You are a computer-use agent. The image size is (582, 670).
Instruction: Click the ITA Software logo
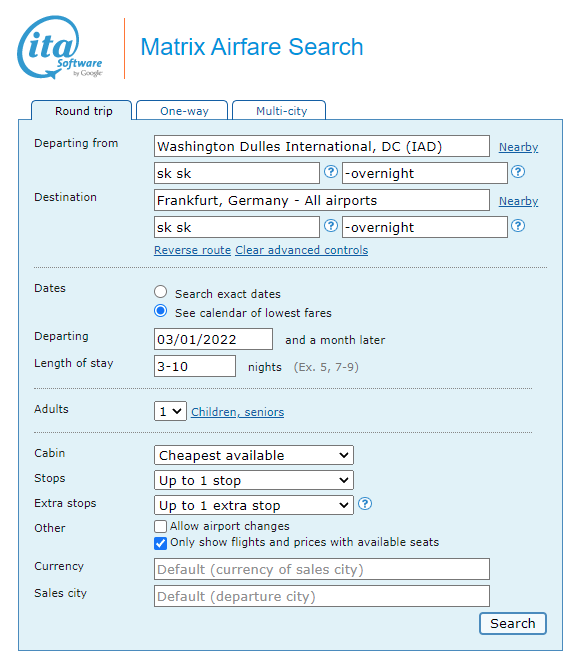pos(60,47)
